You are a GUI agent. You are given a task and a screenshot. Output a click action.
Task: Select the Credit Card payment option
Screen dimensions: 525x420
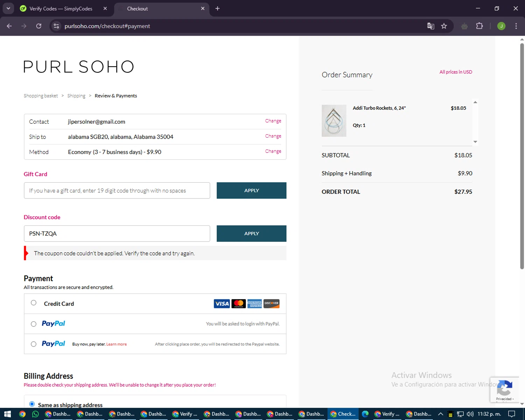click(x=34, y=303)
